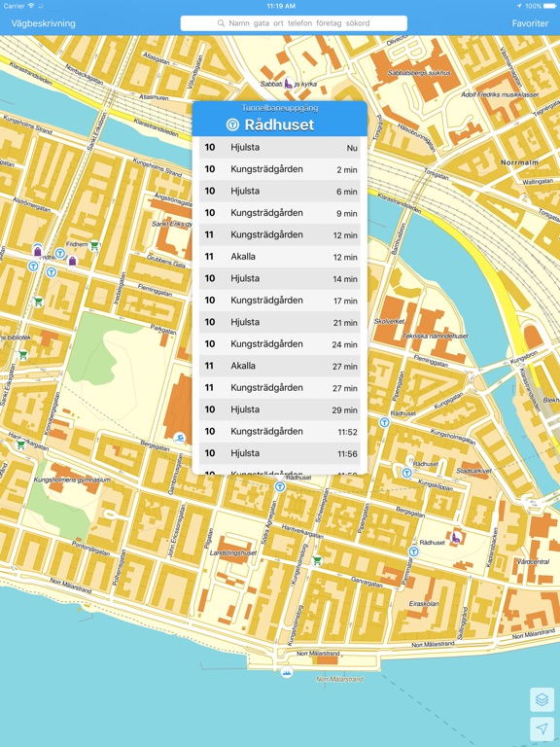This screenshot has width=560, height=747.
Task: Tap the shopping cart icon near Kungsholmstorg
Action: click(x=317, y=560)
